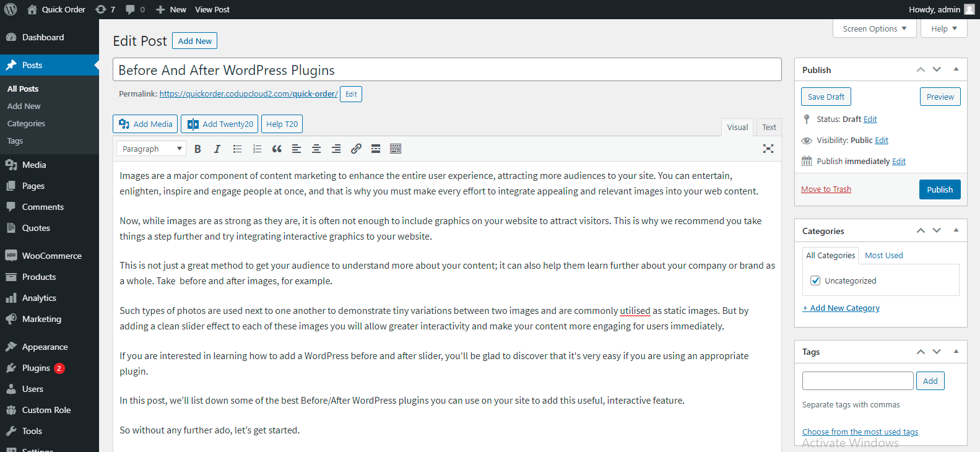
Task: Switch to the Text editor tab
Action: pos(769,127)
